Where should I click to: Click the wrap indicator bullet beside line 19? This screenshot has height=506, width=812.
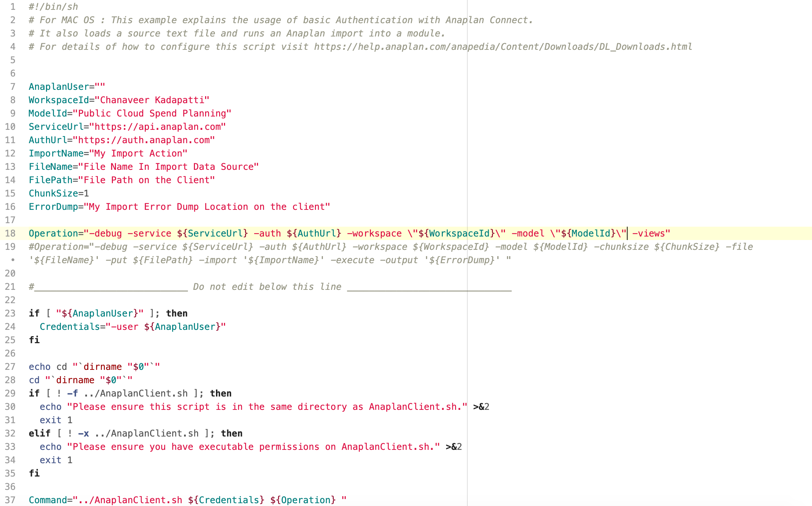tap(13, 260)
